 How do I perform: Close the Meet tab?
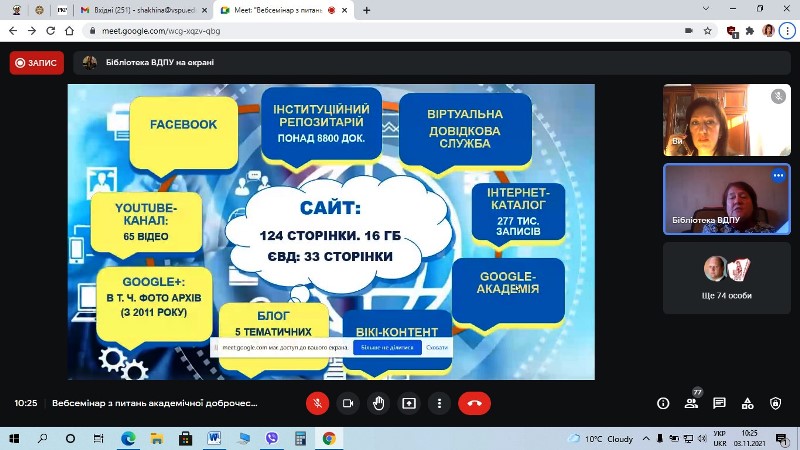pos(345,10)
